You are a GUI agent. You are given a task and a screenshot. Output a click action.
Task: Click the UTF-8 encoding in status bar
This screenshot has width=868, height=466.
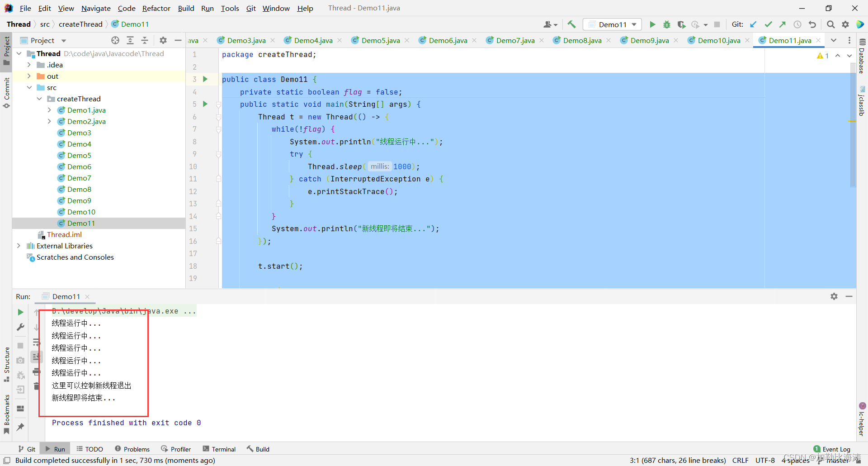(x=765, y=460)
